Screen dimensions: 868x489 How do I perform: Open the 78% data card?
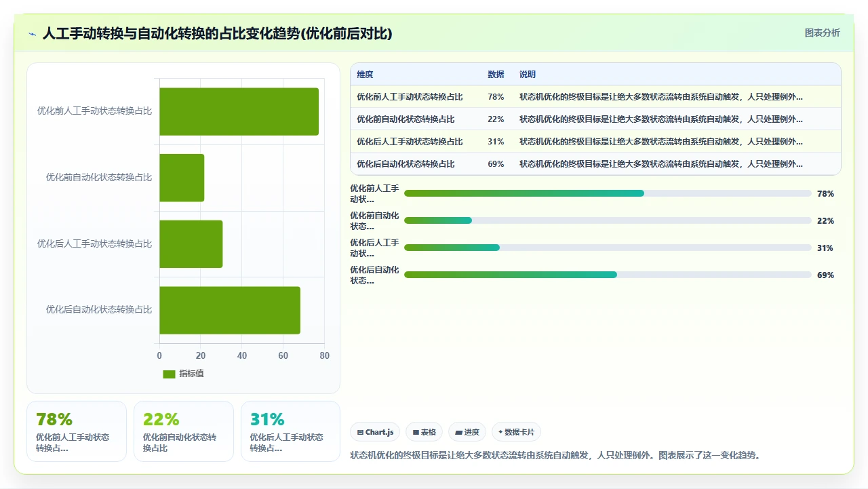point(77,431)
